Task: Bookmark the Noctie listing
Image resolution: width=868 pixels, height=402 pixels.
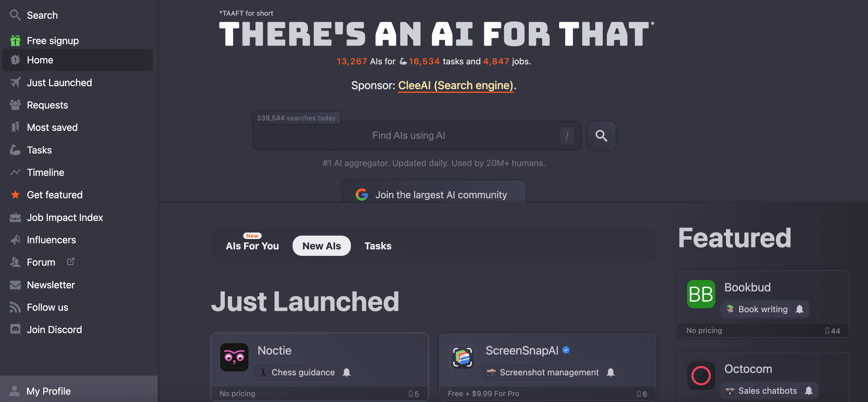Action: tap(410, 394)
